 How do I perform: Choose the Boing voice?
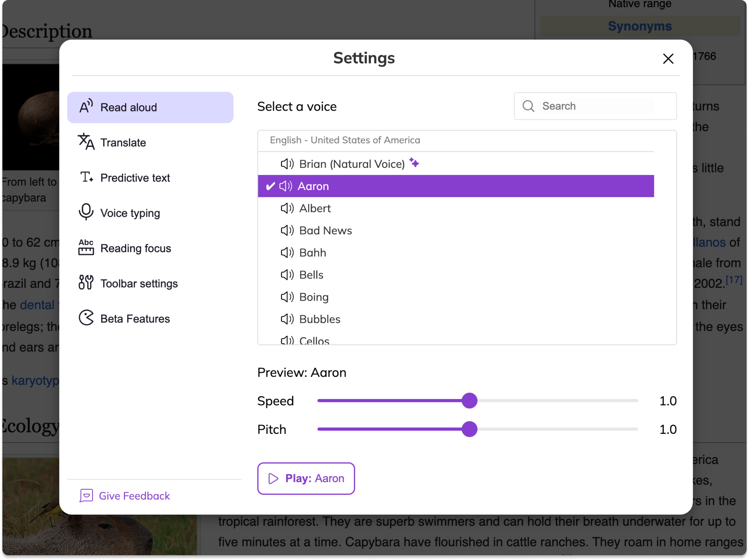456,297
